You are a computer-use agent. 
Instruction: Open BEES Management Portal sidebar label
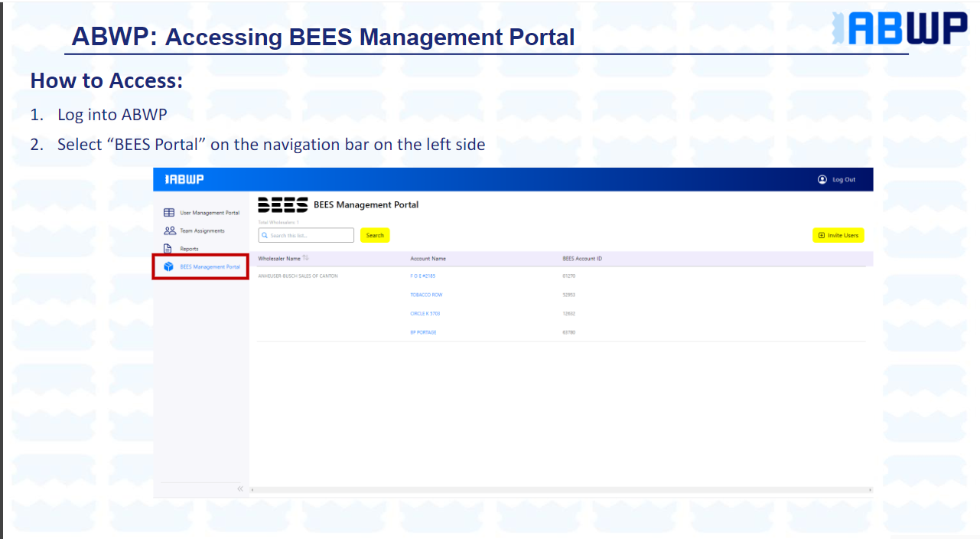(210, 267)
